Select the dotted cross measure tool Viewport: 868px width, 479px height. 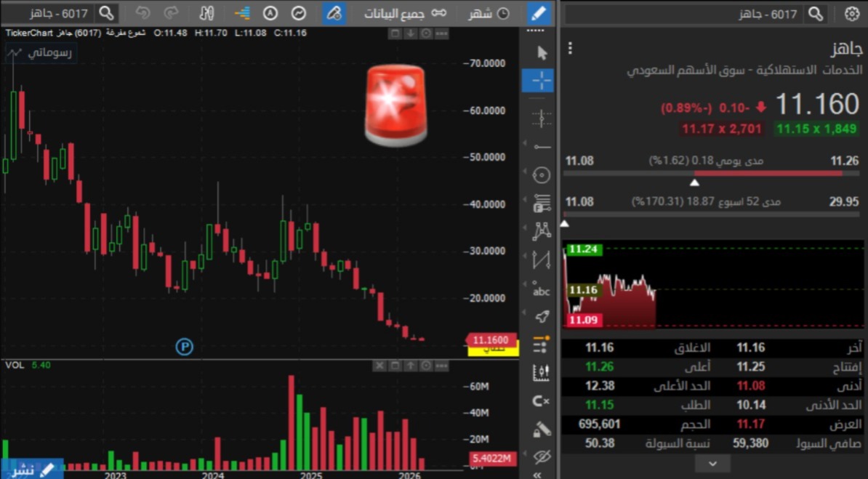542,118
